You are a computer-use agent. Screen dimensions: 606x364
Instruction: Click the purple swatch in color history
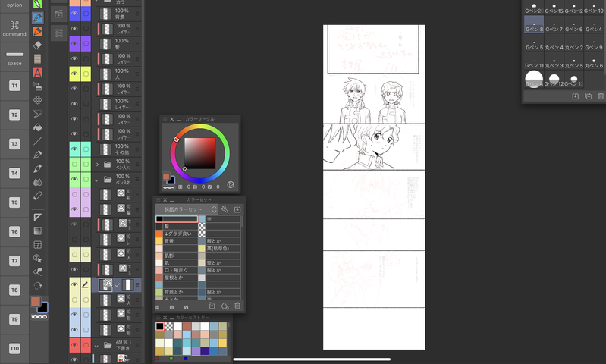[196, 351]
